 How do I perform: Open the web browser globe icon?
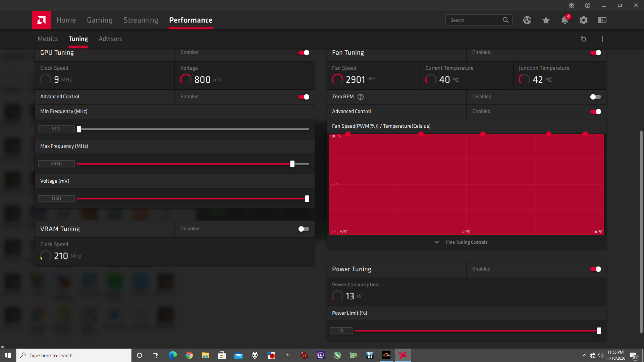(527, 20)
